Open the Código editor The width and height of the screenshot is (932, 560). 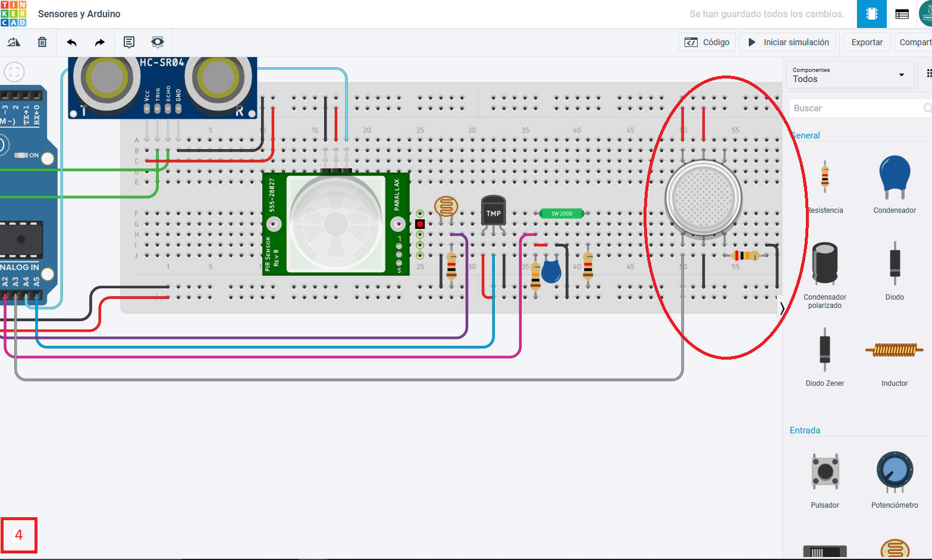click(707, 42)
